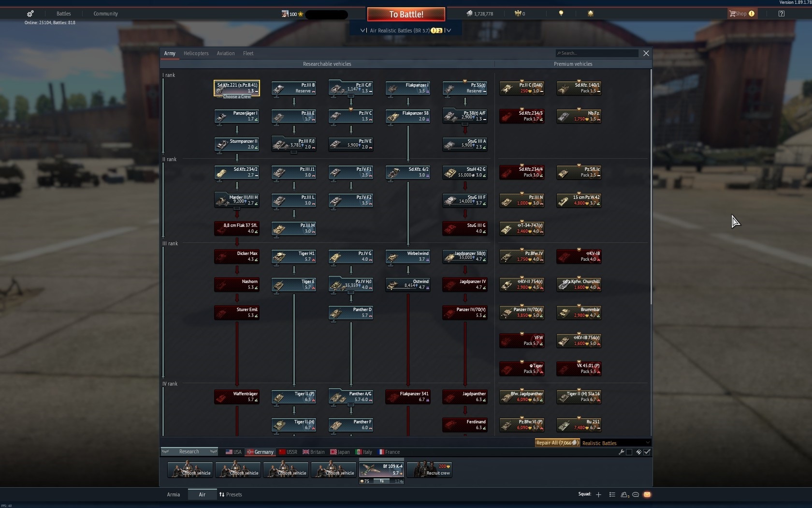The height and width of the screenshot is (508, 812).
Task: Open the Presets menu
Action: tap(231, 494)
